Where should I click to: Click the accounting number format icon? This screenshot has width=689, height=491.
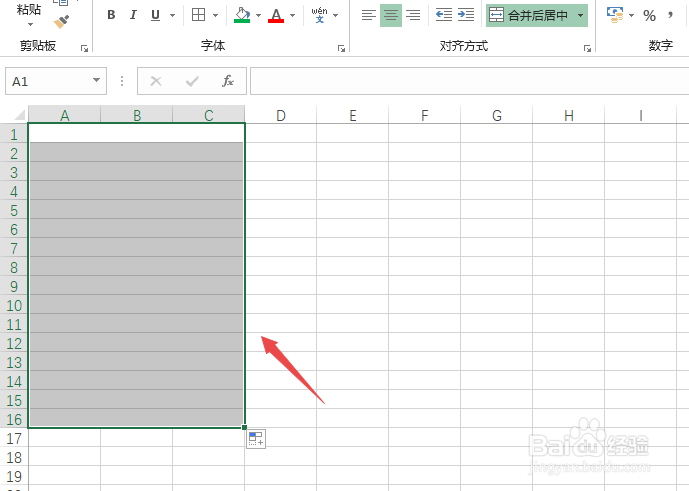click(615, 15)
